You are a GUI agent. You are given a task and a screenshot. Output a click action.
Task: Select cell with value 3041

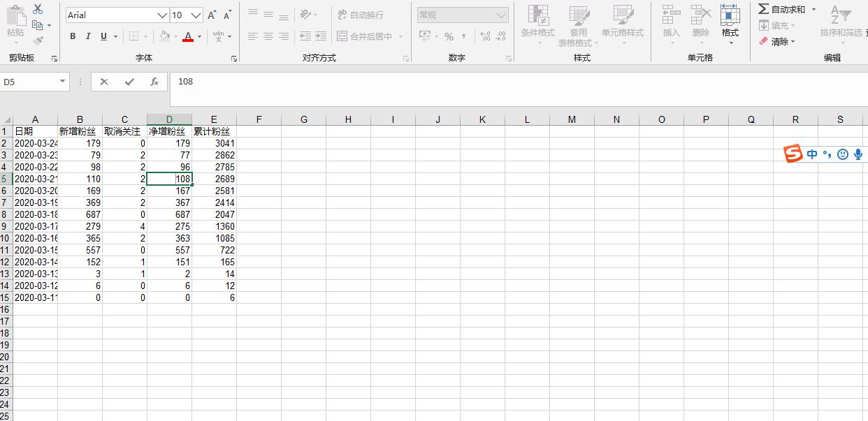click(214, 143)
